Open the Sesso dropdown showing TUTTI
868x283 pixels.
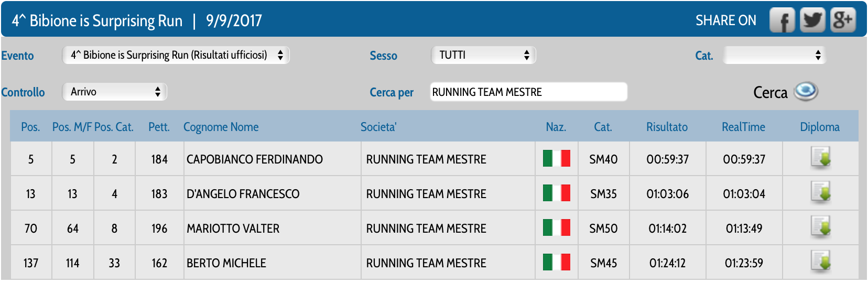483,55
